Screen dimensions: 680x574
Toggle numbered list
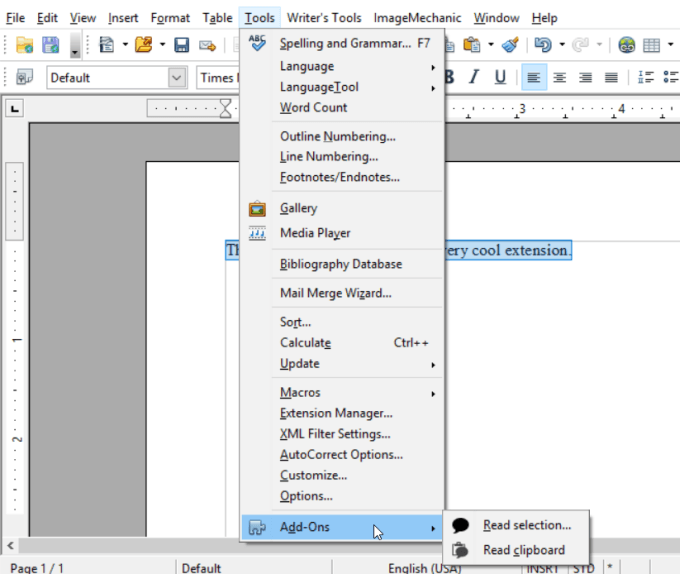tap(646, 78)
